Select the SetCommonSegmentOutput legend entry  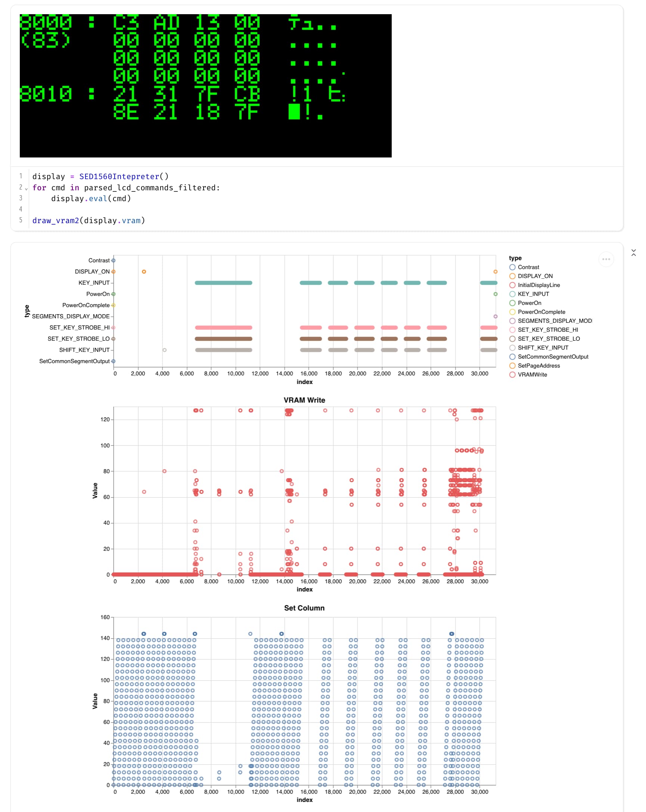549,357
